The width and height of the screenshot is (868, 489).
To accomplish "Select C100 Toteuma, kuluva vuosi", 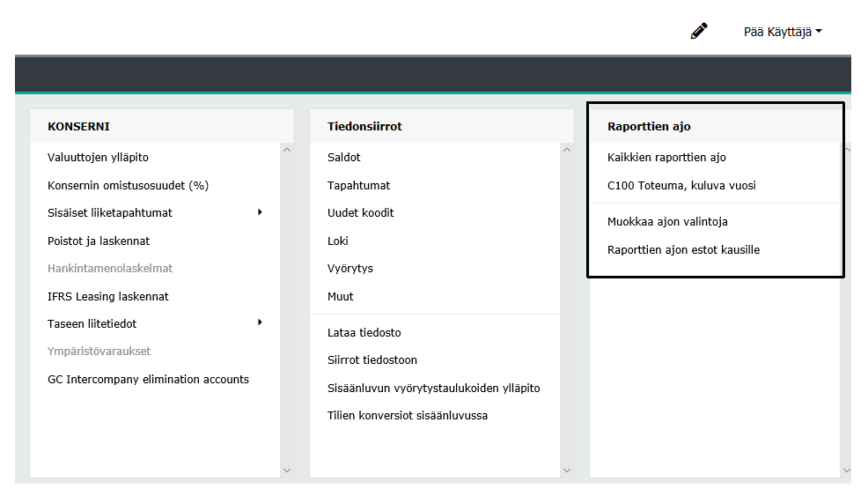I will 681,186.
